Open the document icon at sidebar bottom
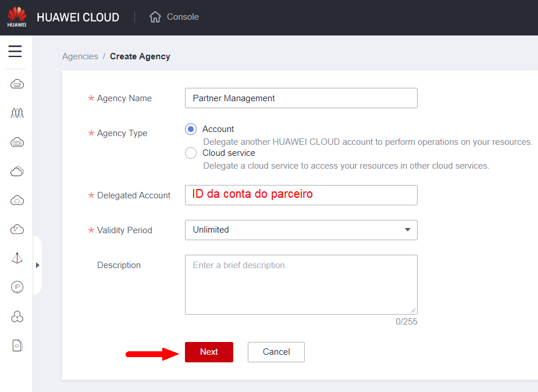Image resolution: width=538 pixels, height=392 pixels. 17,345
